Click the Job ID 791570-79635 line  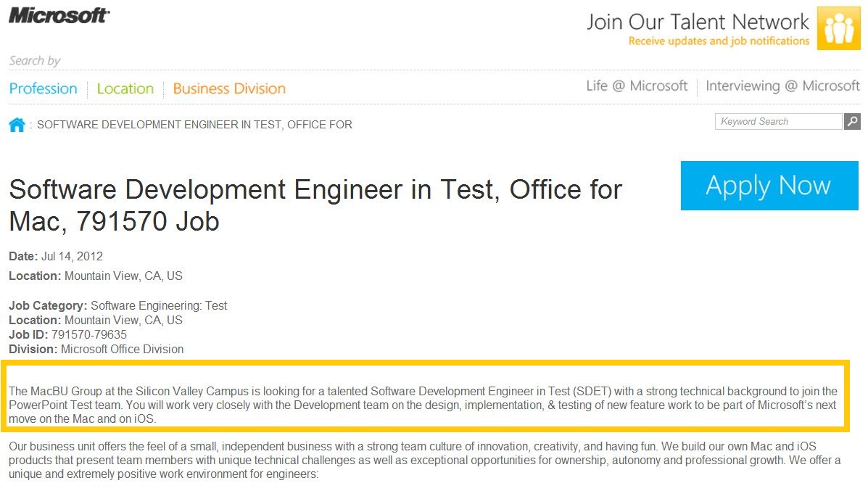[x=67, y=334]
